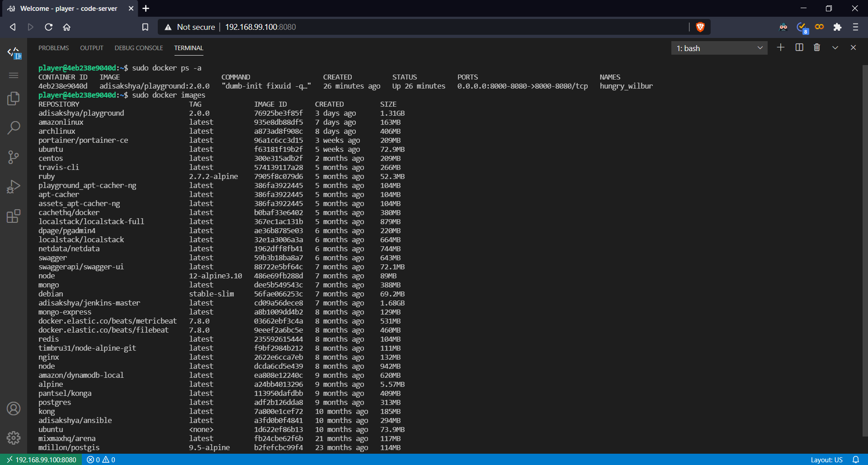Screen dimensions: 868x465
Task: Open the checkmark extension with badge 8
Action: click(802, 28)
